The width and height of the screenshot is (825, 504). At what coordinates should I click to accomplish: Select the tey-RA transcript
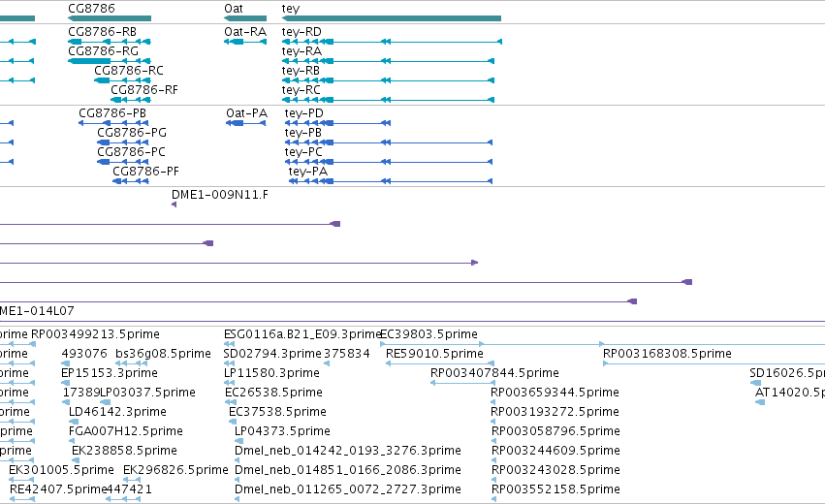pyautogui.click(x=301, y=51)
